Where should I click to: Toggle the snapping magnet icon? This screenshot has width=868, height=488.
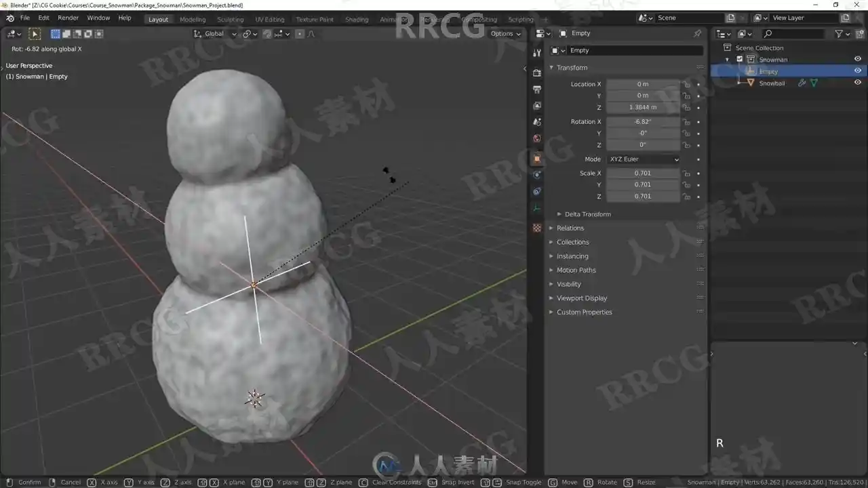click(x=267, y=34)
